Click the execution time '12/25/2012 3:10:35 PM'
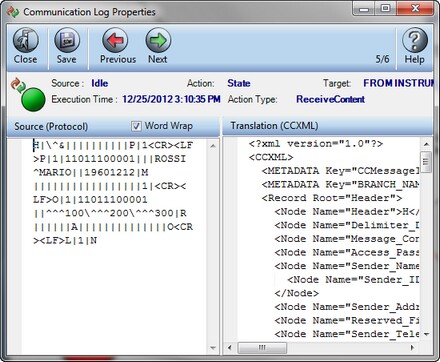This screenshot has width=440, height=362. click(x=171, y=99)
